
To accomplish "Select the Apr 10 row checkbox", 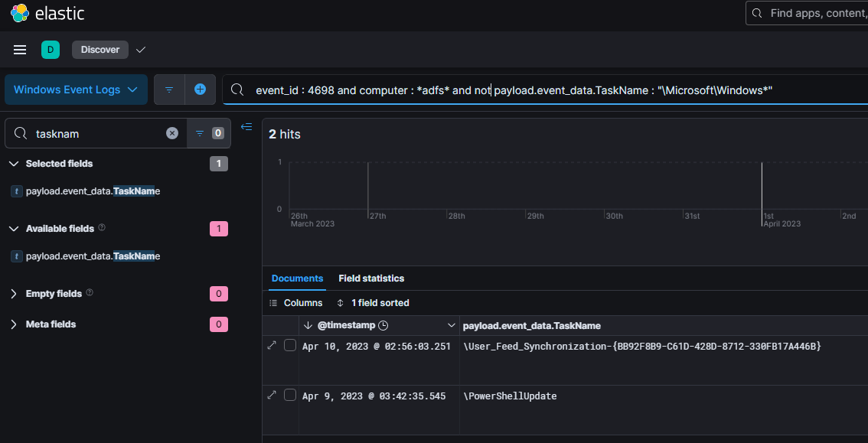I will point(289,346).
